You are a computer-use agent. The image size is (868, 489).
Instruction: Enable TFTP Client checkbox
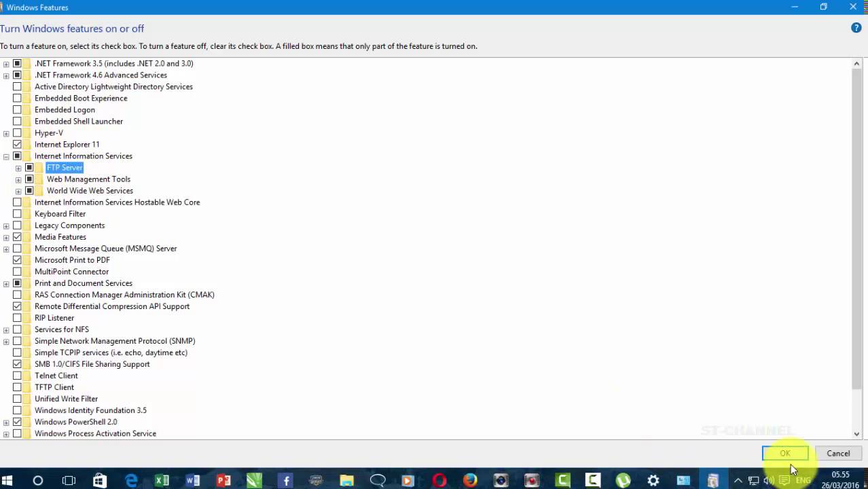(x=17, y=387)
